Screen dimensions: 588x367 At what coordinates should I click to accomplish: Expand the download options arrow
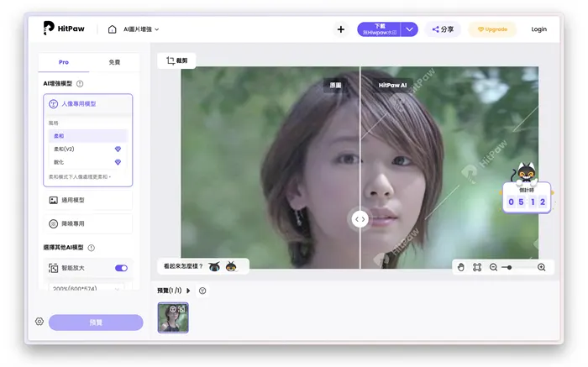[x=409, y=29]
